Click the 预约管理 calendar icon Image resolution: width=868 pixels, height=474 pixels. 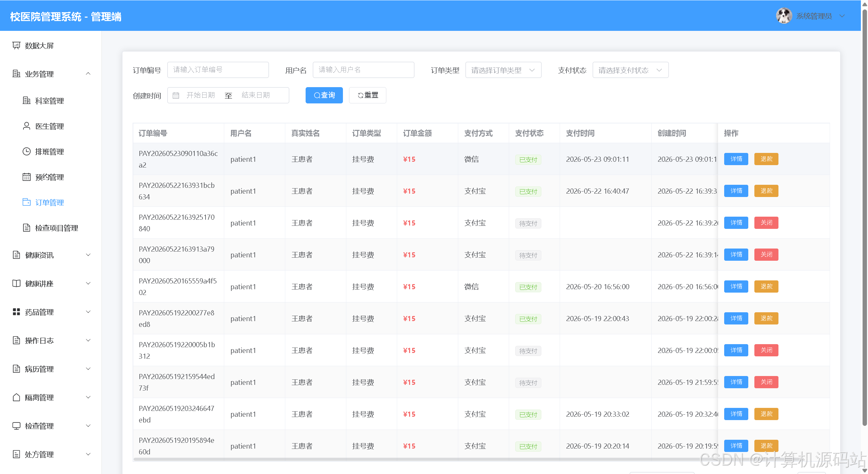pos(26,177)
